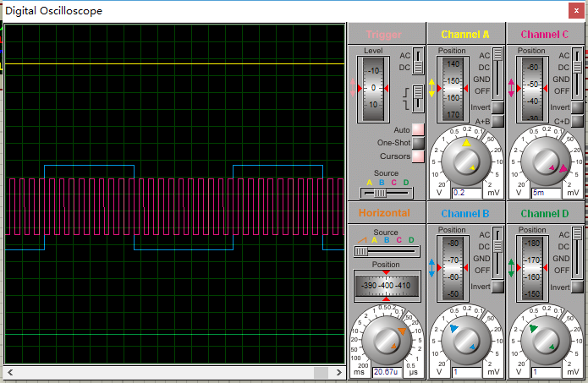Screen dimensions: 588x383
Task: Click the Channel C panel title
Action: click(x=545, y=35)
